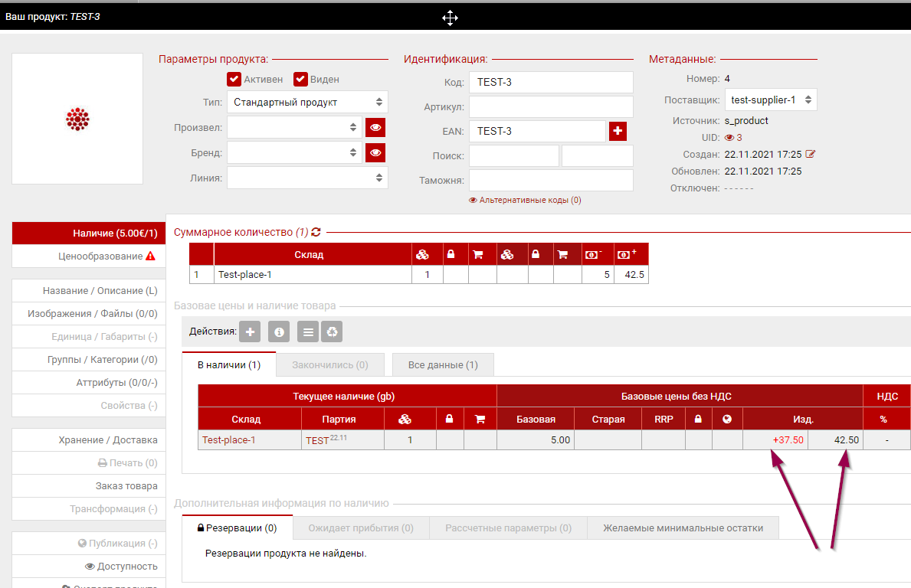Click the info action icon
The image size is (911, 588).
(279, 332)
